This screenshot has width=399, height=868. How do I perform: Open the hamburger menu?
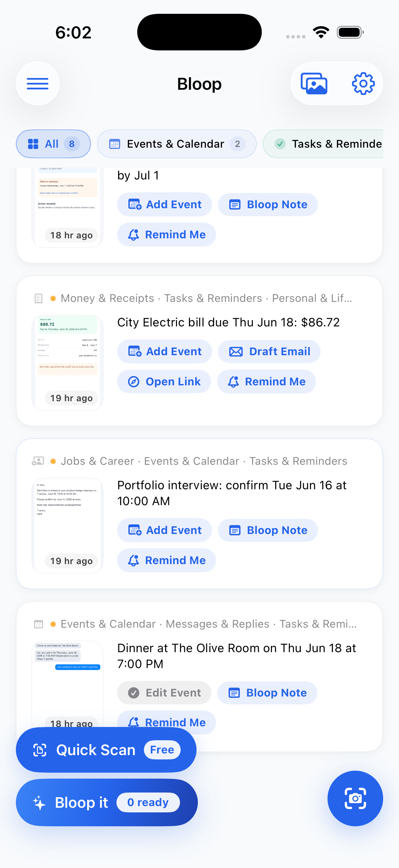[38, 83]
